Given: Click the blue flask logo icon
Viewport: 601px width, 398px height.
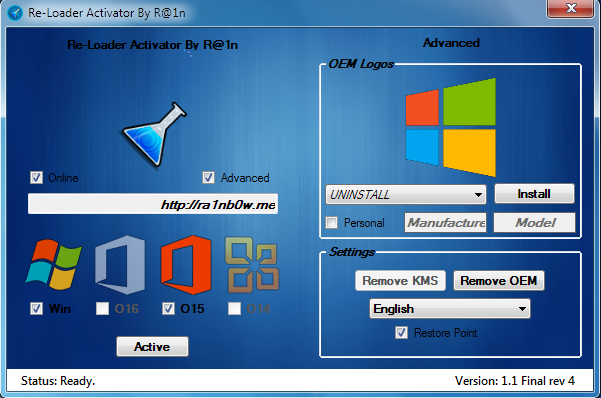Looking at the screenshot, I should click(x=154, y=135).
